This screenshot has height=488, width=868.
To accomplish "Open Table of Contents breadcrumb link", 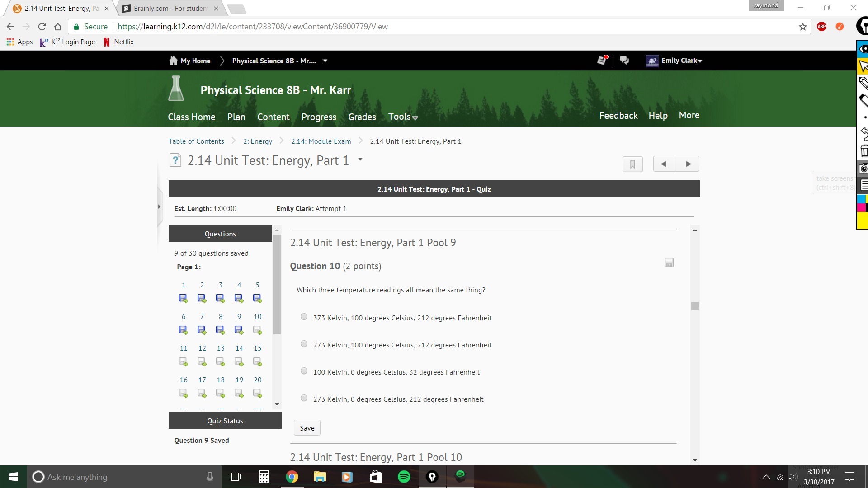I will click(196, 141).
